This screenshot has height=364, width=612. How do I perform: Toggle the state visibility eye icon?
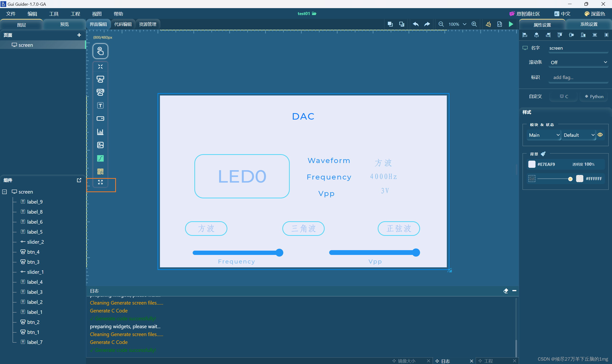coord(600,135)
